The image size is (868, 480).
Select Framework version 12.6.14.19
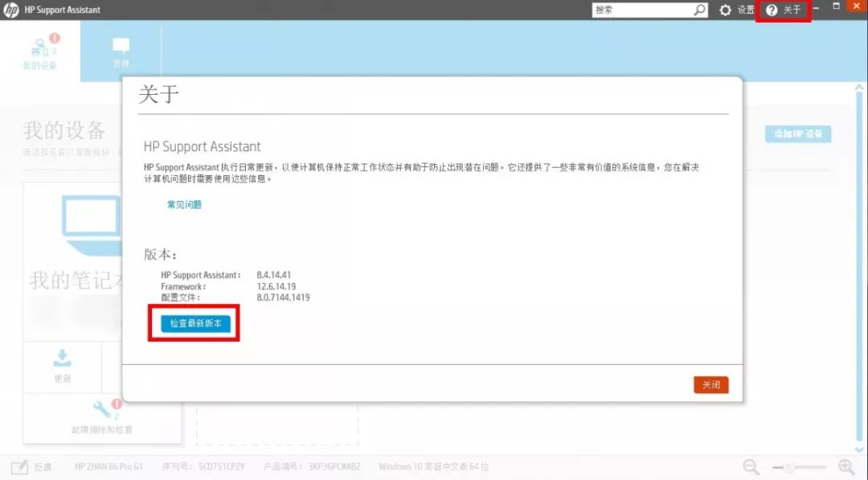tap(276, 286)
